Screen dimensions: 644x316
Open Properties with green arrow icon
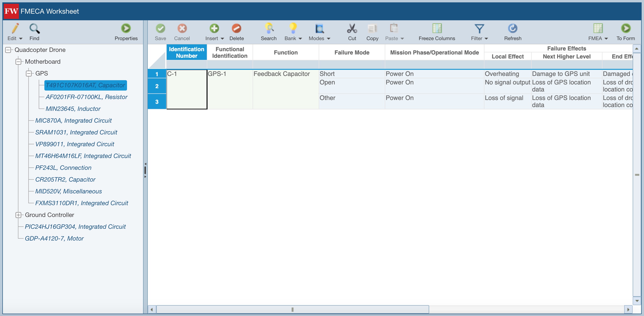[x=126, y=28]
